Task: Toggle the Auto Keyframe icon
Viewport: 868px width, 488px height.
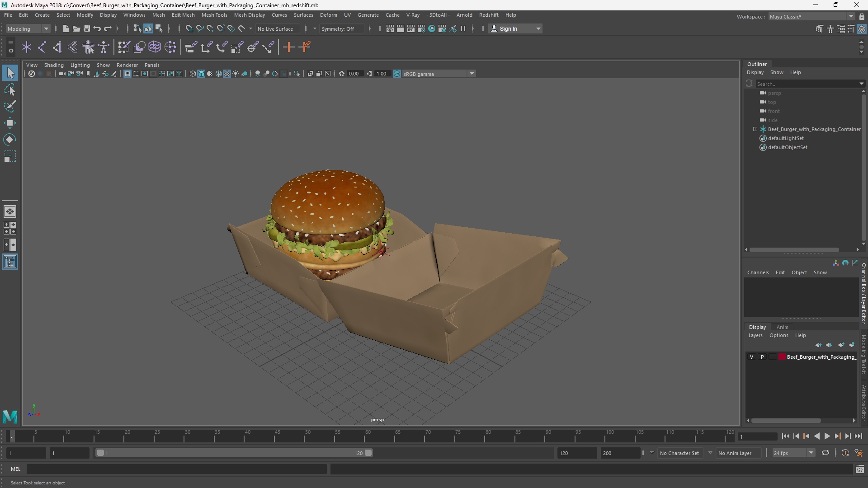Action: (845, 453)
